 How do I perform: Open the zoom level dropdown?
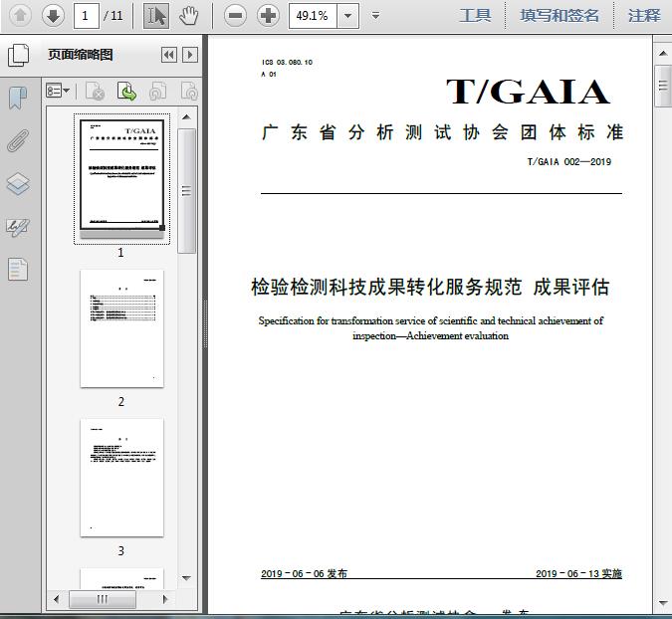pos(346,15)
